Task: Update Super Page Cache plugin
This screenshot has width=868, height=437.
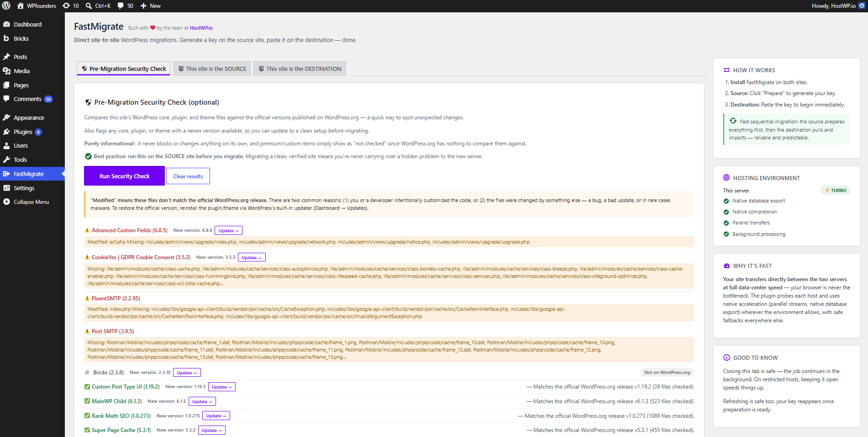Action: tap(212, 430)
